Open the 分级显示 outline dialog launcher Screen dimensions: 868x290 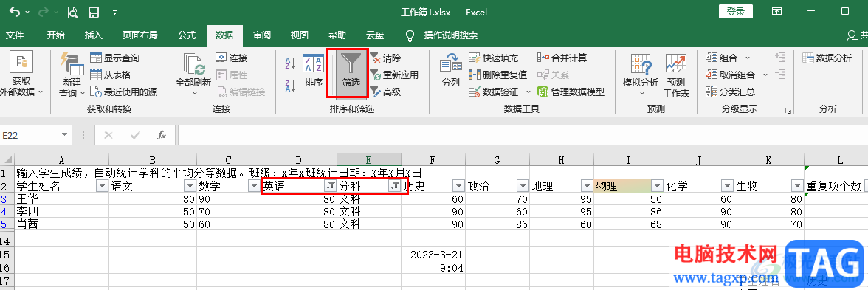pos(788,111)
